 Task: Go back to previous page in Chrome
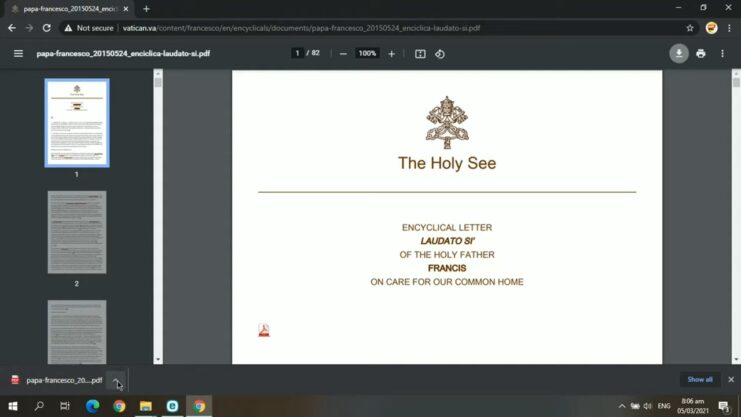click(12, 28)
